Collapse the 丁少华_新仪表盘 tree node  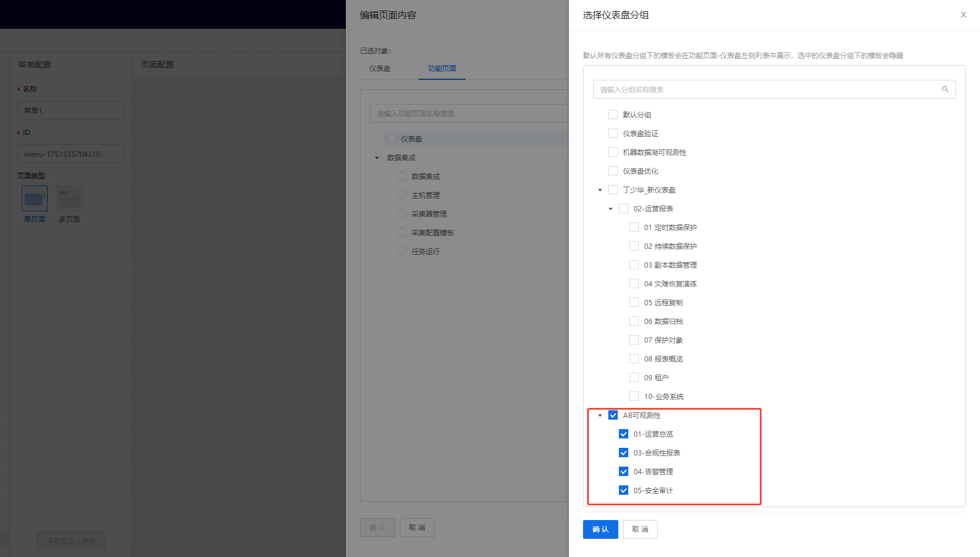pyautogui.click(x=600, y=190)
